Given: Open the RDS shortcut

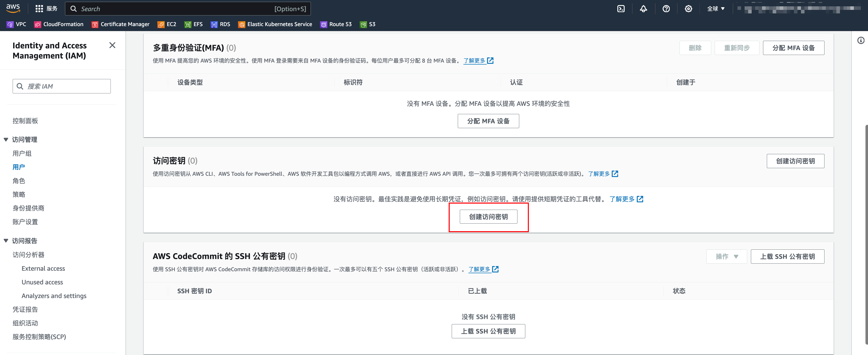Looking at the screenshot, I should click(x=220, y=24).
